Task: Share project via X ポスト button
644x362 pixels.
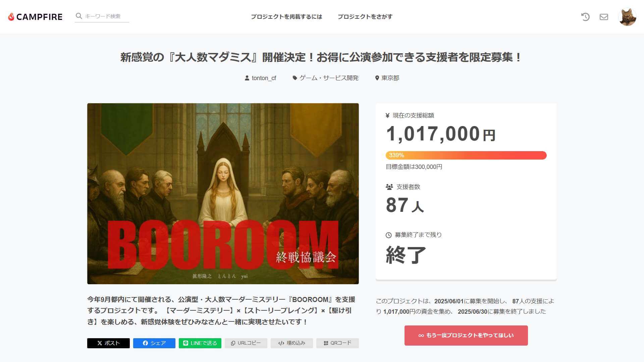Action: tap(108, 343)
